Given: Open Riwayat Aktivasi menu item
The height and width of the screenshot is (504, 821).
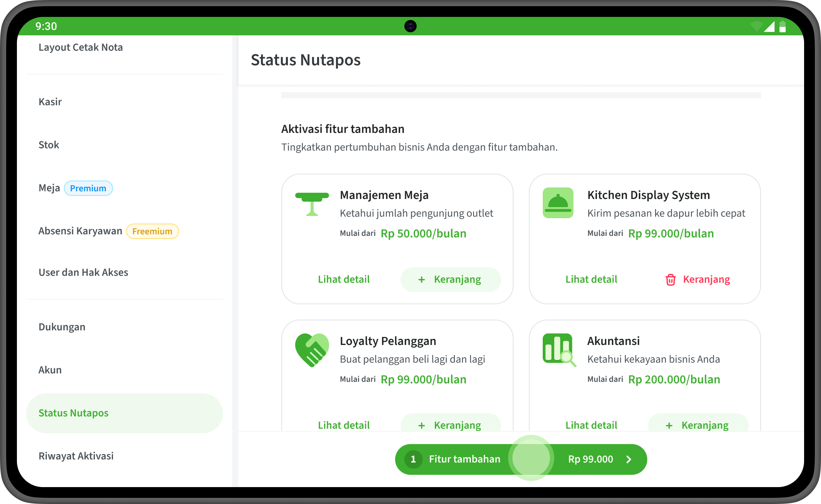Looking at the screenshot, I should [76, 456].
